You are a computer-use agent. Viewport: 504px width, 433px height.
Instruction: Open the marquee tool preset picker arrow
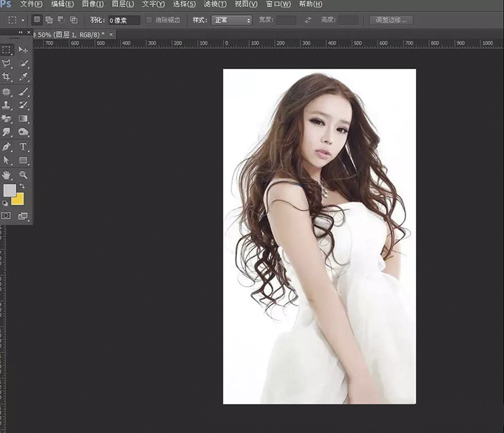tap(23, 20)
